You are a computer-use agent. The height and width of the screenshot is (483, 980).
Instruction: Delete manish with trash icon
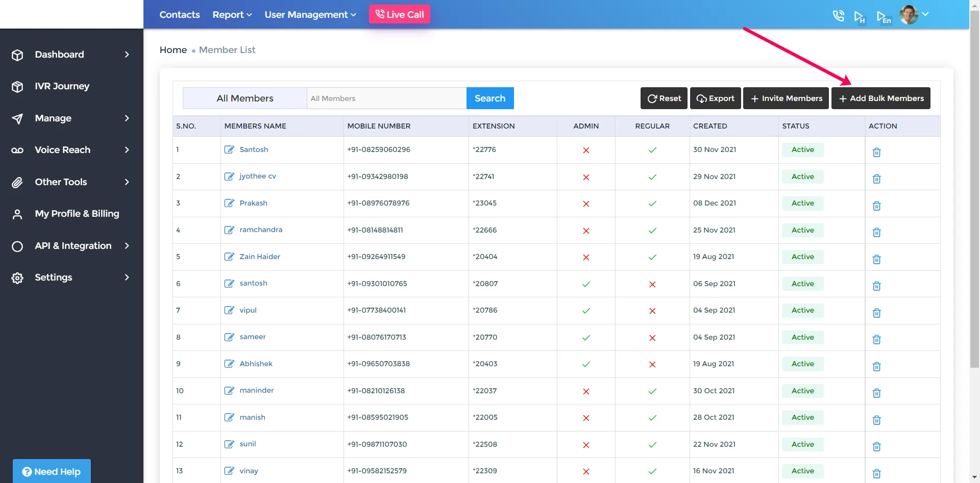pos(876,420)
